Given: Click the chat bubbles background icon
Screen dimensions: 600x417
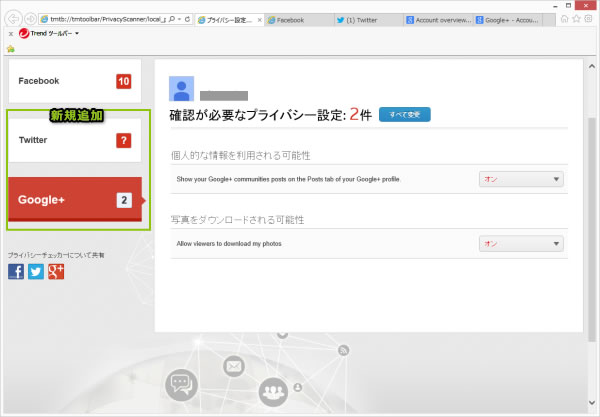Looking at the screenshot, I should coord(181,385).
